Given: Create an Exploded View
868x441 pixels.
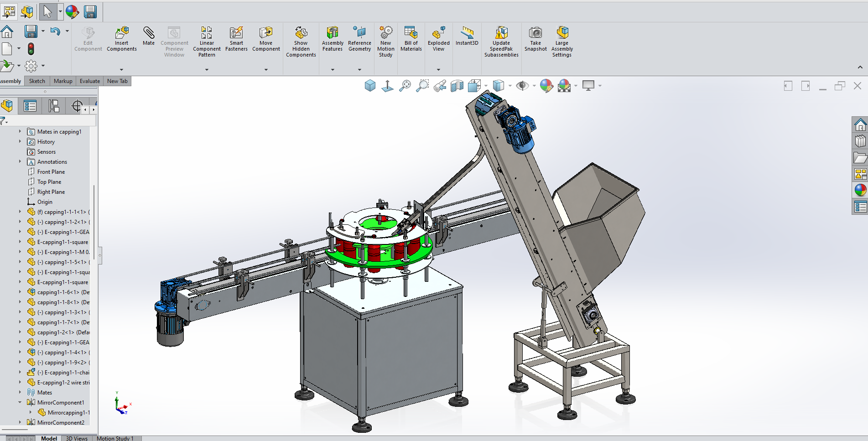Looking at the screenshot, I should [439, 39].
